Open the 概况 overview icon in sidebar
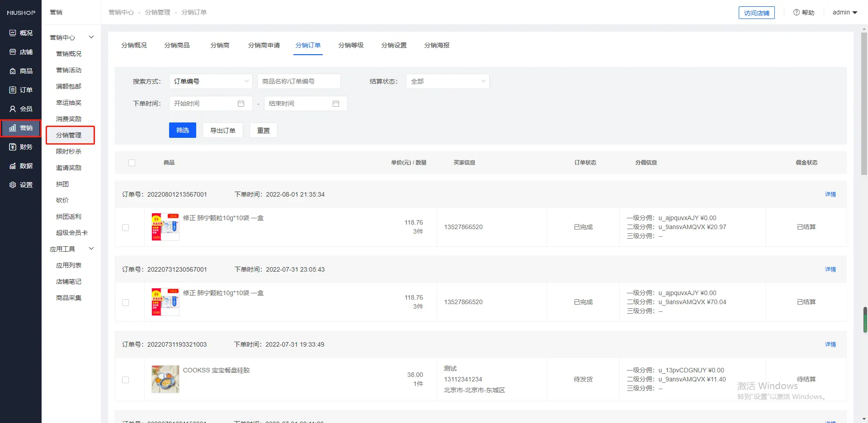 13,33
